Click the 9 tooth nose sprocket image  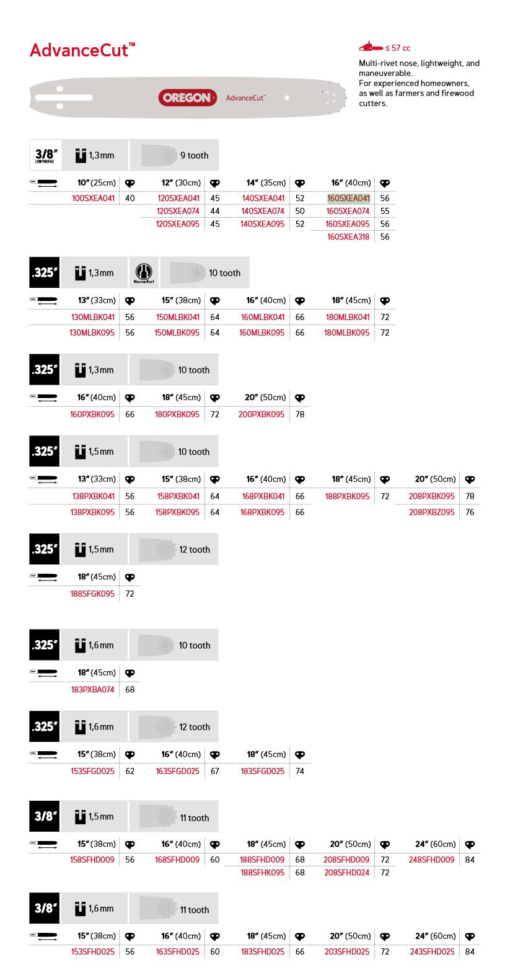tap(159, 155)
